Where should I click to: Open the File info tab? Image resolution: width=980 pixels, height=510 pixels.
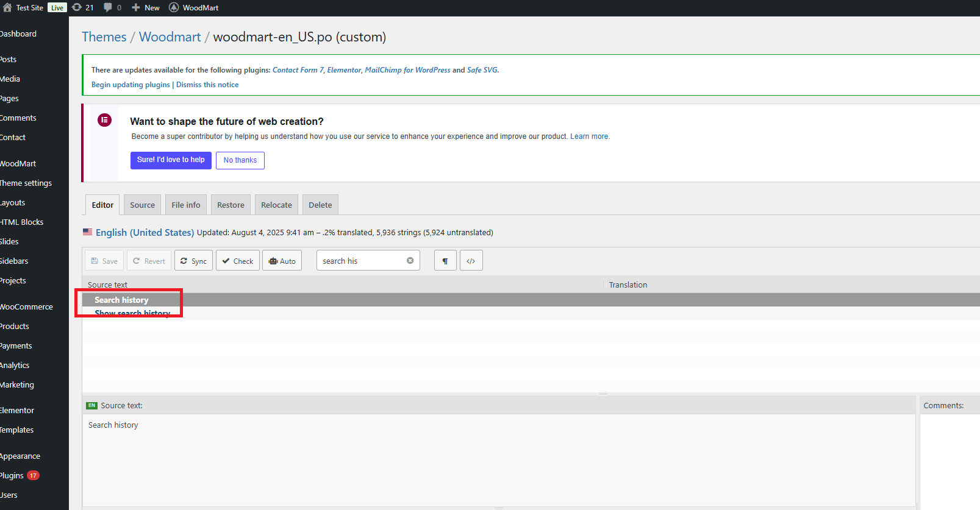click(x=186, y=205)
